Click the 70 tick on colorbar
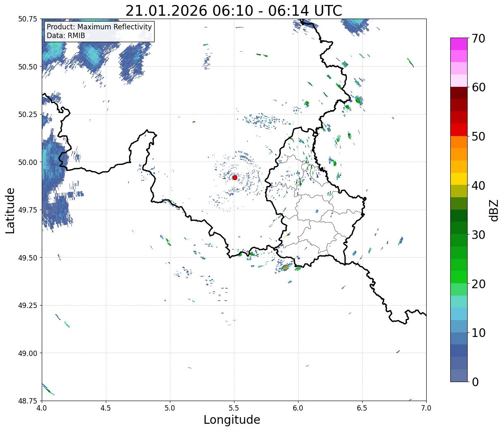This screenshot has width=504, height=430. coord(478,38)
